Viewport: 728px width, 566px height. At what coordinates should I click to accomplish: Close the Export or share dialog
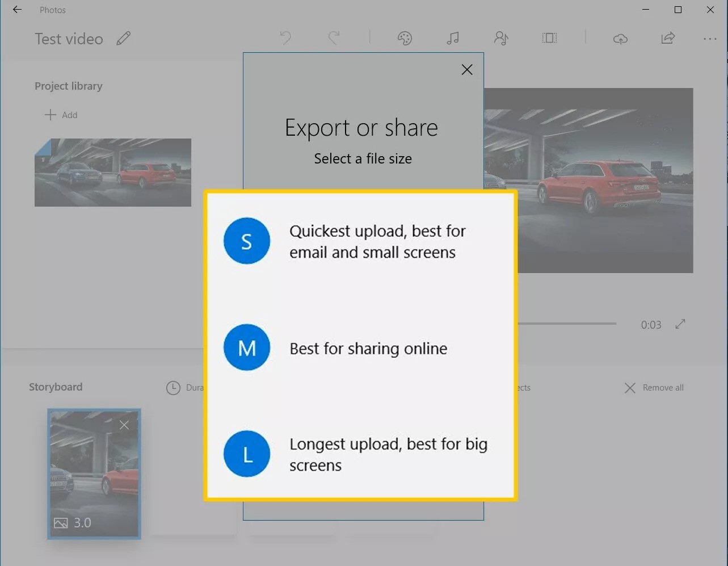[467, 69]
